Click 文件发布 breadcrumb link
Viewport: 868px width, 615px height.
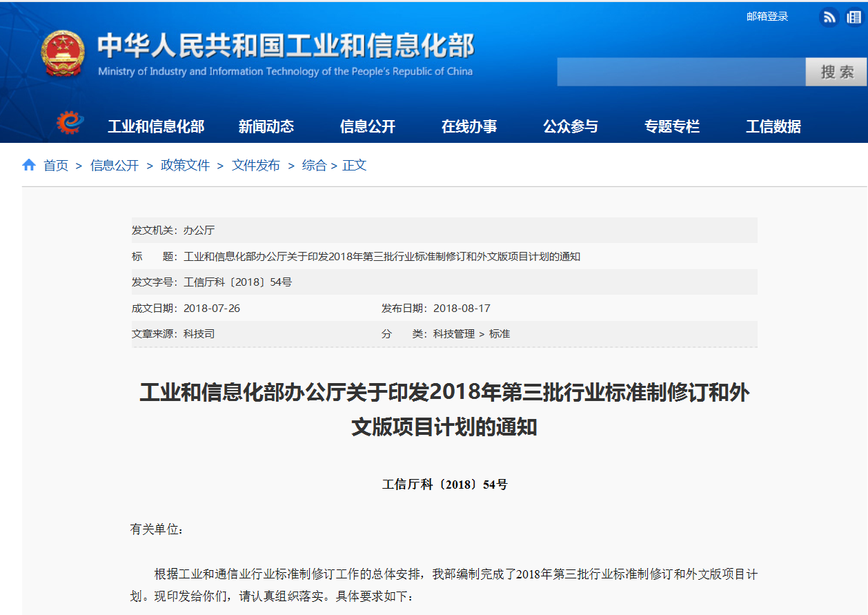tap(256, 166)
